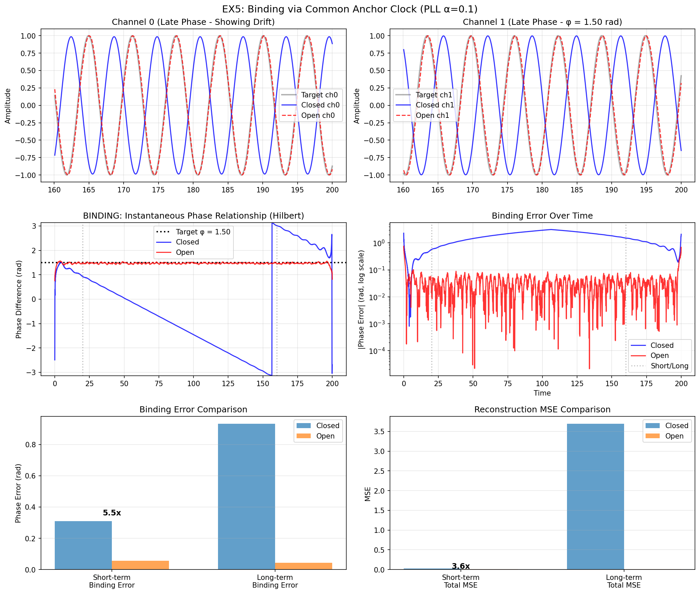Click the 'Phase Difference (rad)' y-axis label
Screen dimensions: 700x594
19,300
